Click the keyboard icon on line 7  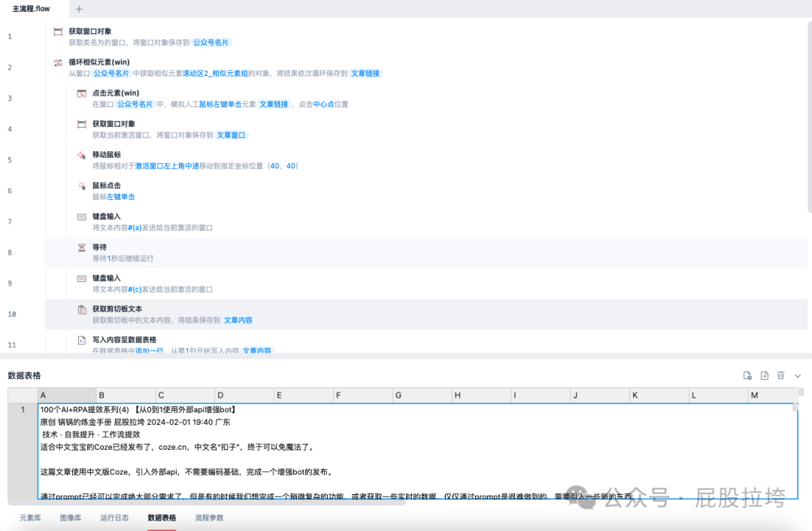[82, 217]
